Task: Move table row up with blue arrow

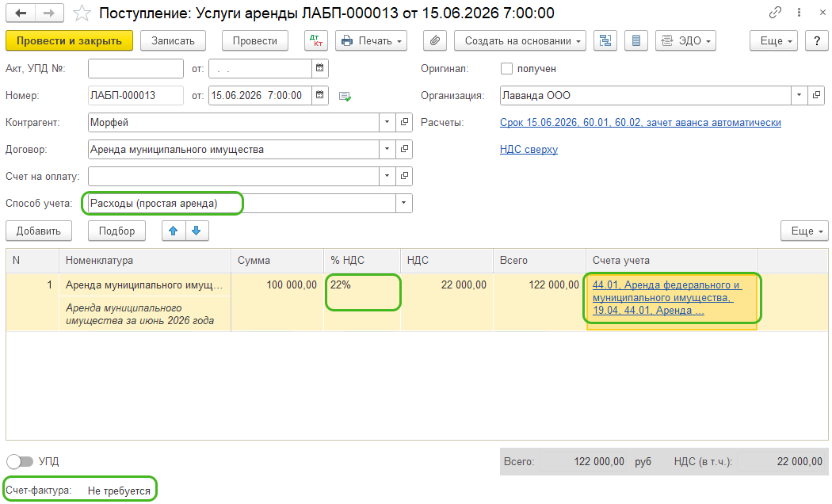Action: tap(174, 231)
